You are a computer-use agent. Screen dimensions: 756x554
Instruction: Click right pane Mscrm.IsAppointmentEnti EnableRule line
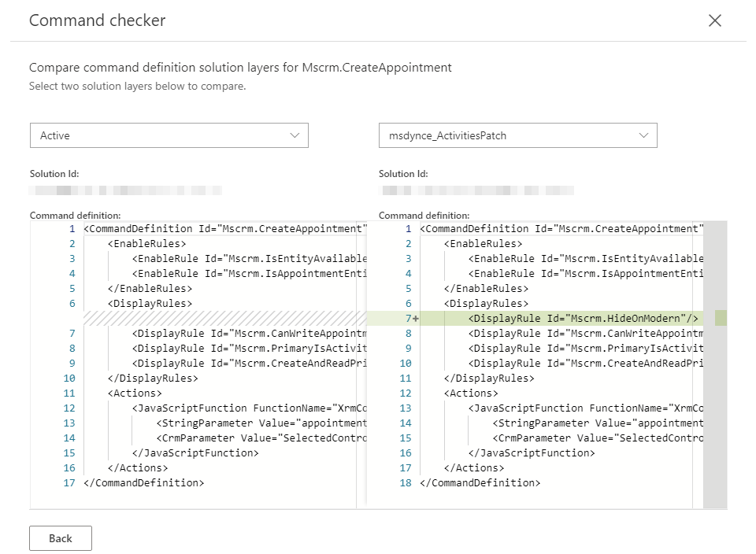[x=585, y=274]
